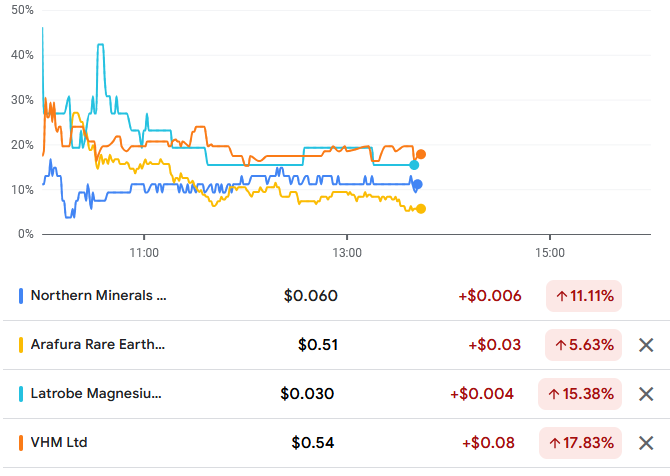Open the Arafura Rare Earths stock row
Screen dimensions: 670x476
coord(98,345)
